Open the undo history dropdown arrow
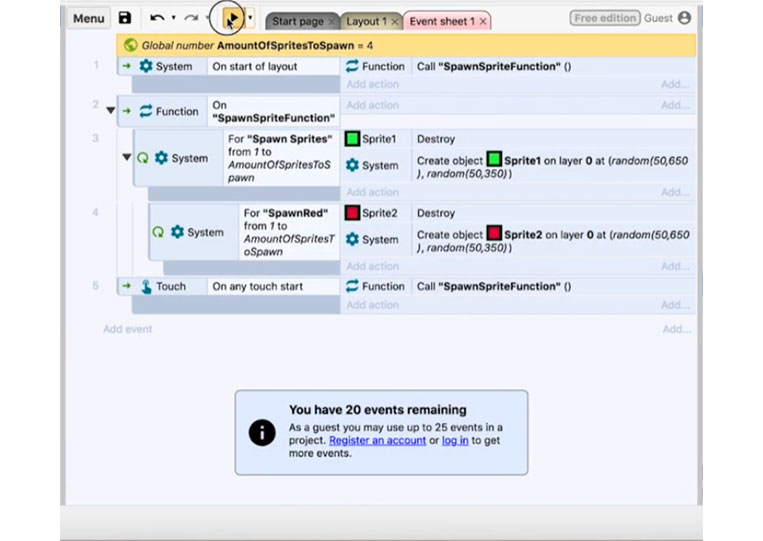Image resolution: width=763 pixels, height=541 pixels. click(x=173, y=18)
